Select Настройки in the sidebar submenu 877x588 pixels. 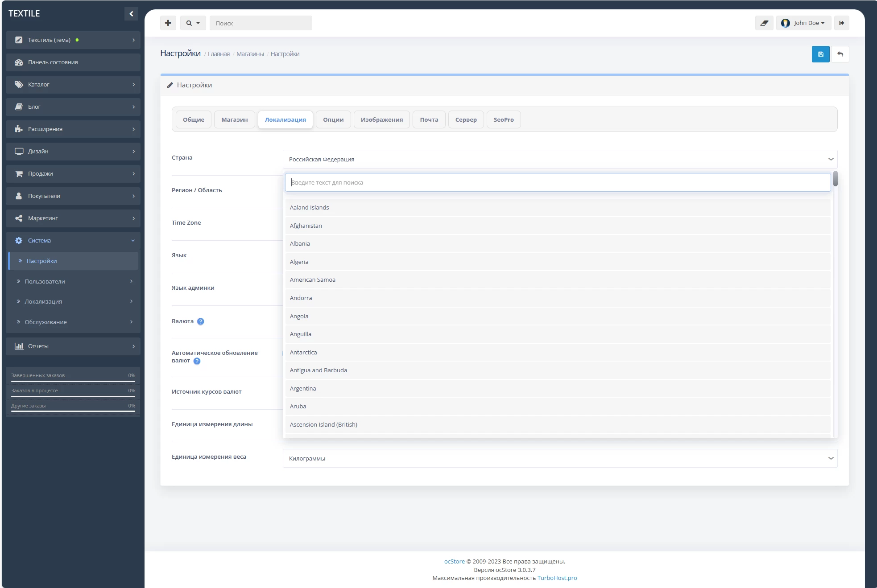tap(73, 261)
